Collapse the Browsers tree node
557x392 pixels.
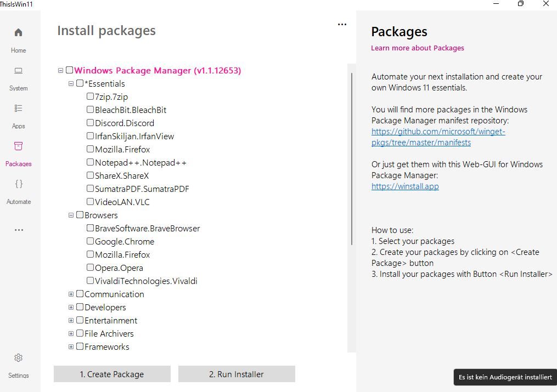click(x=71, y=215)
